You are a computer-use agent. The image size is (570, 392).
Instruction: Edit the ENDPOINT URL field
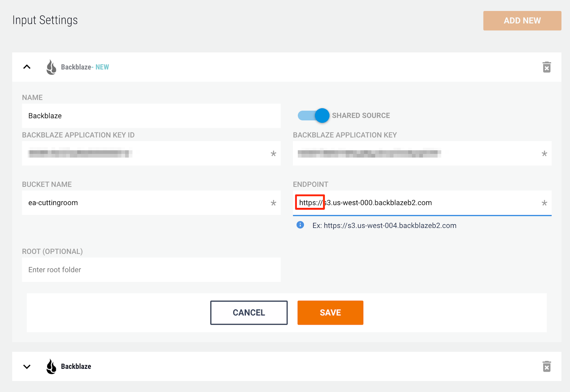pos(422,203)
